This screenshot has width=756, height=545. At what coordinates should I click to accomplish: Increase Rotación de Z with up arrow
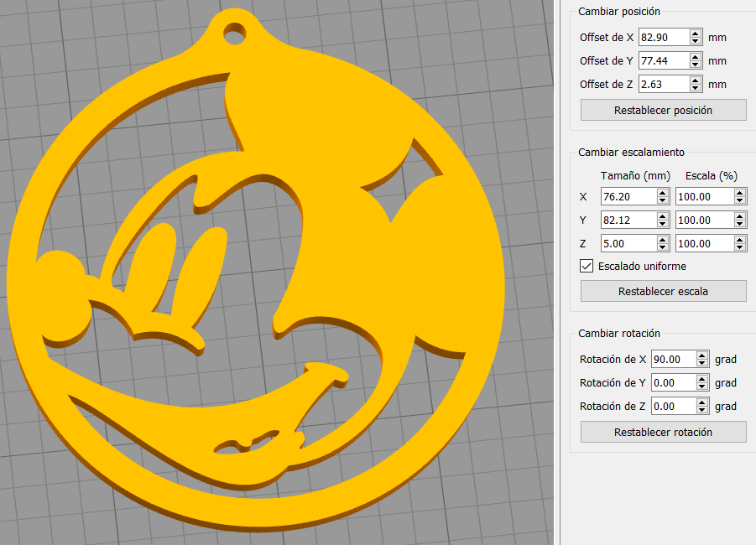pos(703,402)
